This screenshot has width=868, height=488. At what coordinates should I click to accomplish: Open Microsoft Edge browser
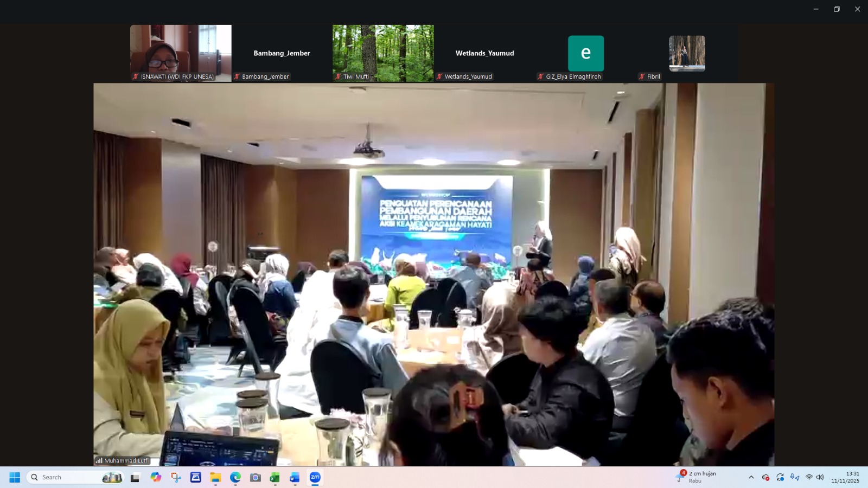coord(235,477)
